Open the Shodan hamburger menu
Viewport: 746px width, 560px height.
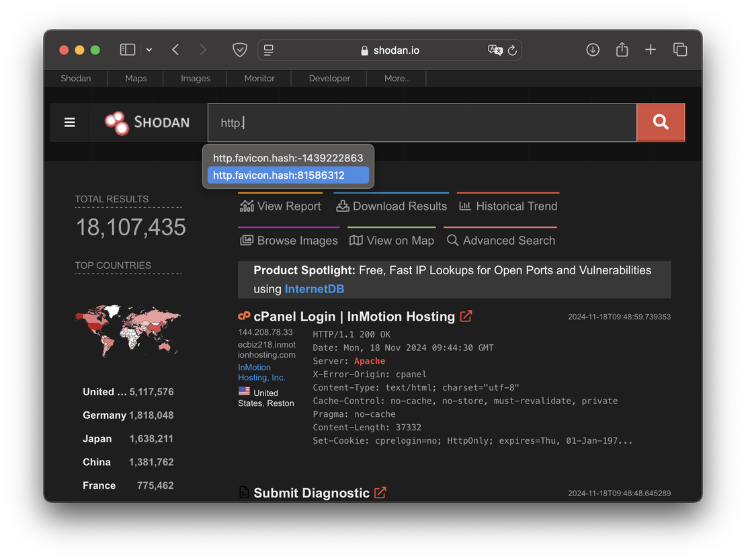point(69,122)
